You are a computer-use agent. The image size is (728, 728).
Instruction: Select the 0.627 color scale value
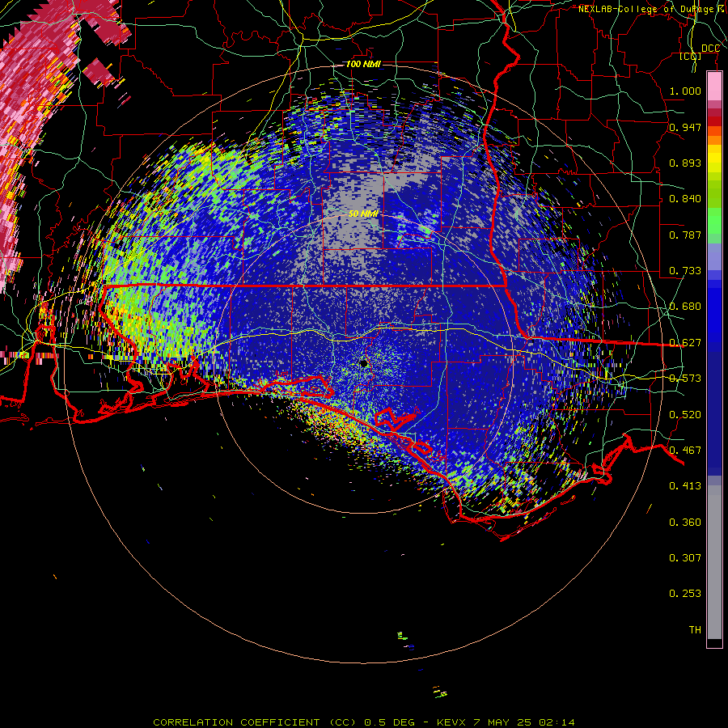pyautogui.click(x=685, y=343)
